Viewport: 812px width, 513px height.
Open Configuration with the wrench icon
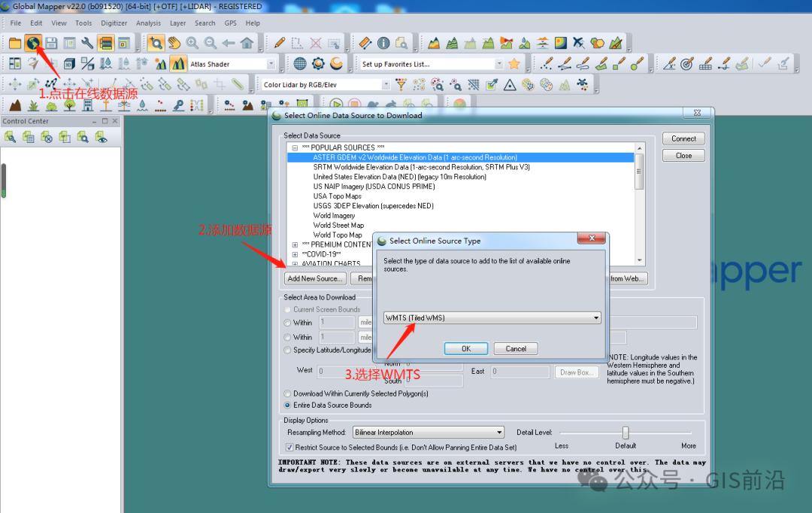87,43
